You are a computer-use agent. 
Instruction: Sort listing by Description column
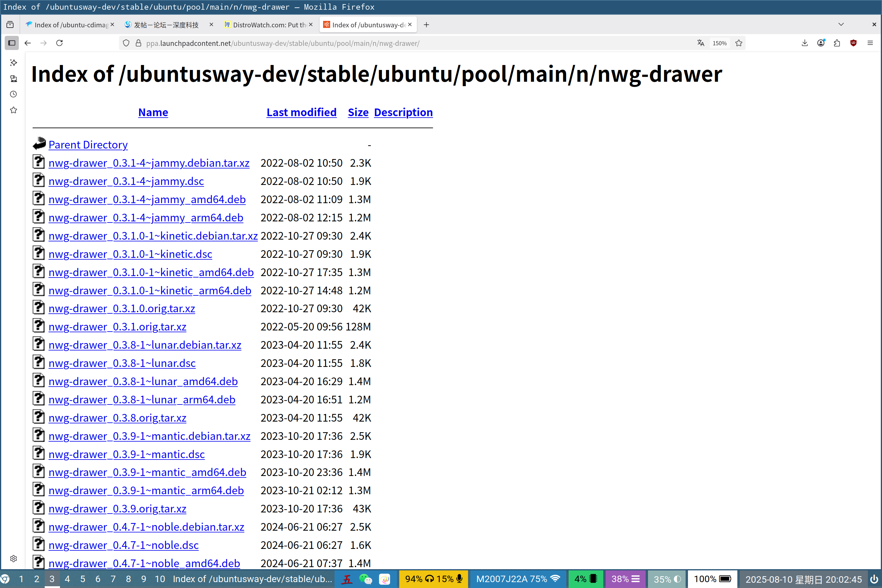pos(403,112)
